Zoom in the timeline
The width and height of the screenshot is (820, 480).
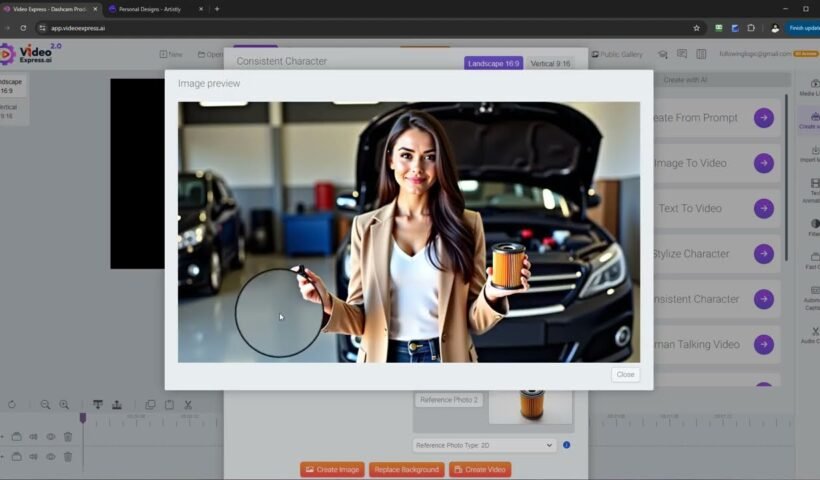[x=64, y=405]
